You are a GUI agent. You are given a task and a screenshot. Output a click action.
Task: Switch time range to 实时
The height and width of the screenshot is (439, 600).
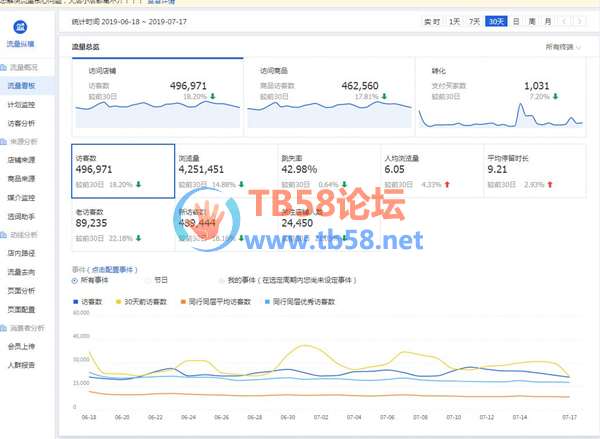pos(432,21)
